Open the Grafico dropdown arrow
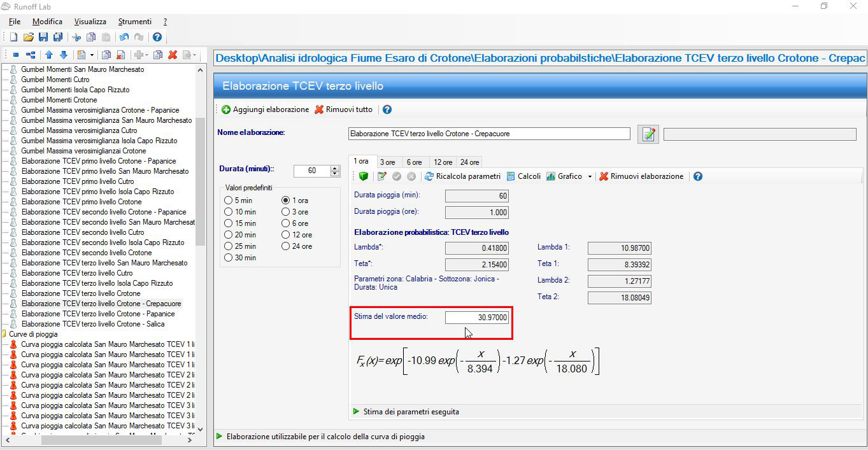This screenshot has height=450, width=868. [x=590, y=176]
